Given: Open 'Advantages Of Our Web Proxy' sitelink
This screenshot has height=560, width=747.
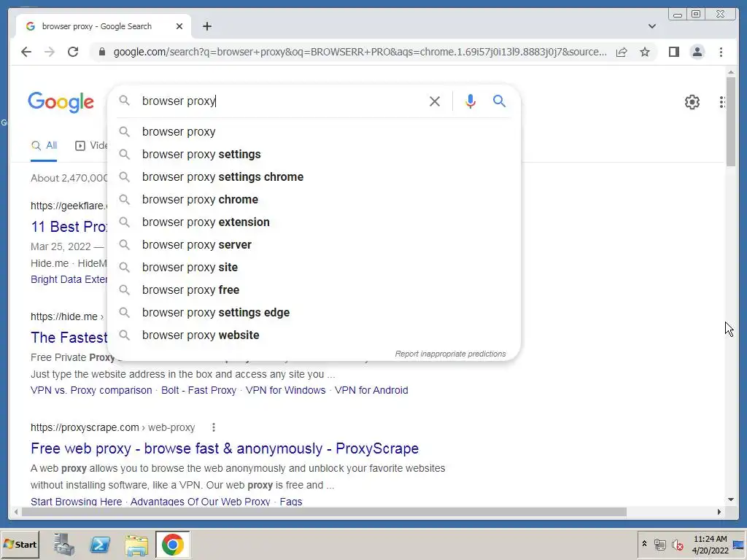Looking at the screenshot, I should coord(200,502).
